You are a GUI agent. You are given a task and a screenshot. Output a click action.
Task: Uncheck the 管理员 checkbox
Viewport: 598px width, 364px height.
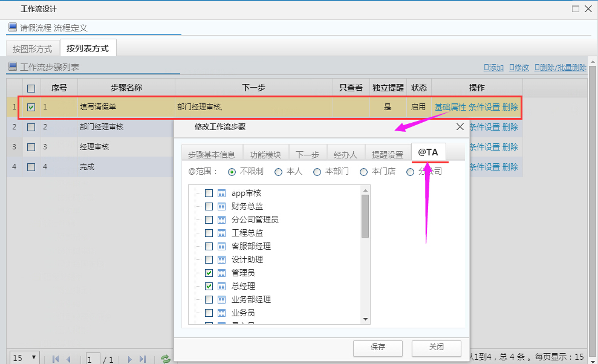209,273
